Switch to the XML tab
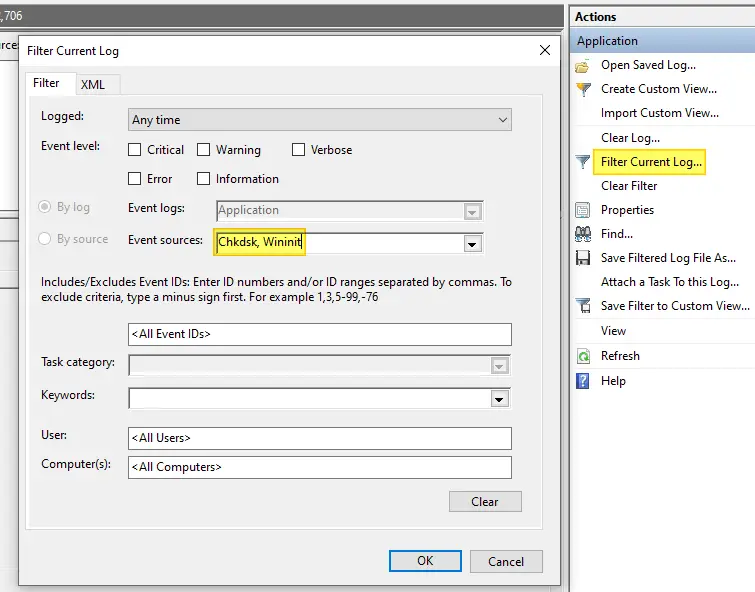 coord(93,85)
